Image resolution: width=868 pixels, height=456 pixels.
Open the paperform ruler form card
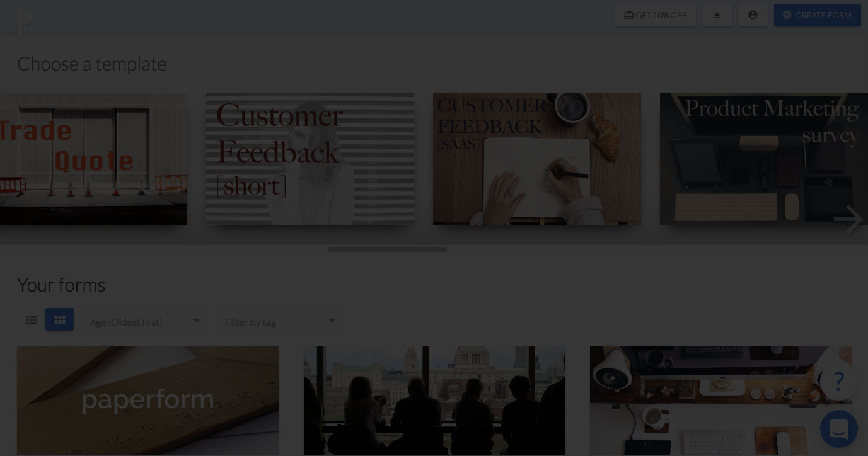148,401
